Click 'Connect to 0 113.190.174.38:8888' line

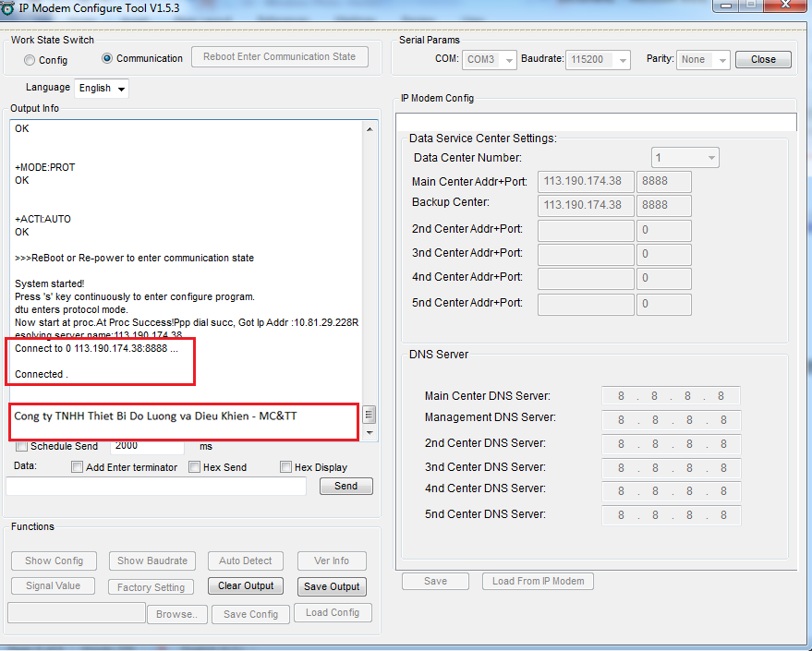click(x=96, y=348)
